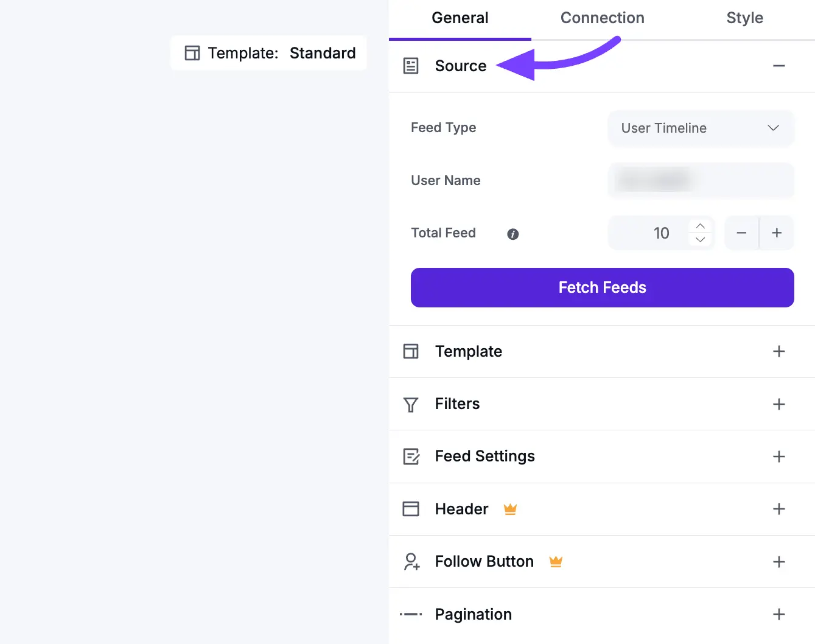
Task: Expand the Filters section
Action: click(x=778, y=404)
